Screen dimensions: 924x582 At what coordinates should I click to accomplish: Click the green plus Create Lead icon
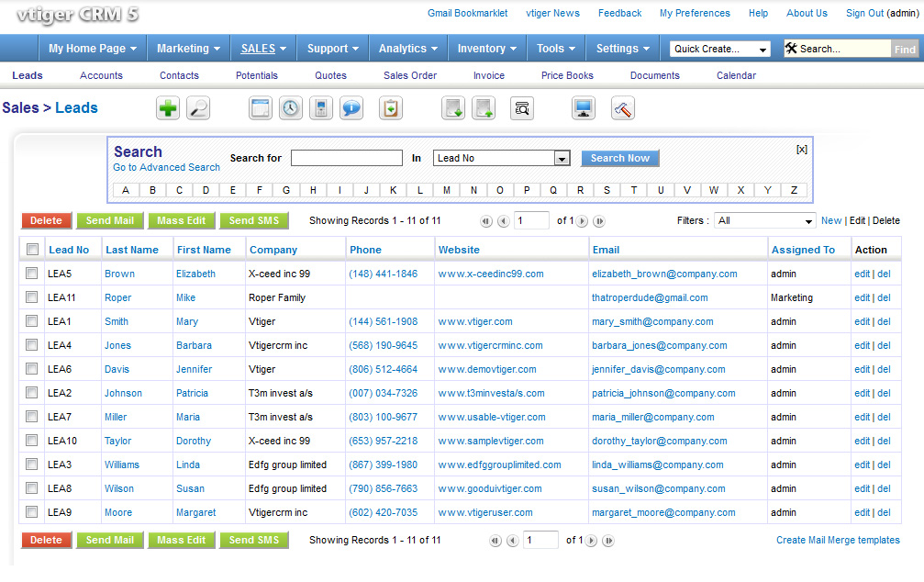(168, 108)
